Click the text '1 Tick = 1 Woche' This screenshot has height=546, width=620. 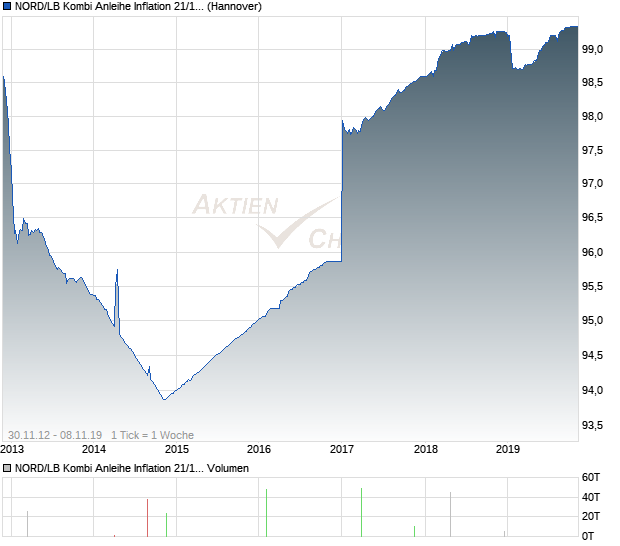153,435
